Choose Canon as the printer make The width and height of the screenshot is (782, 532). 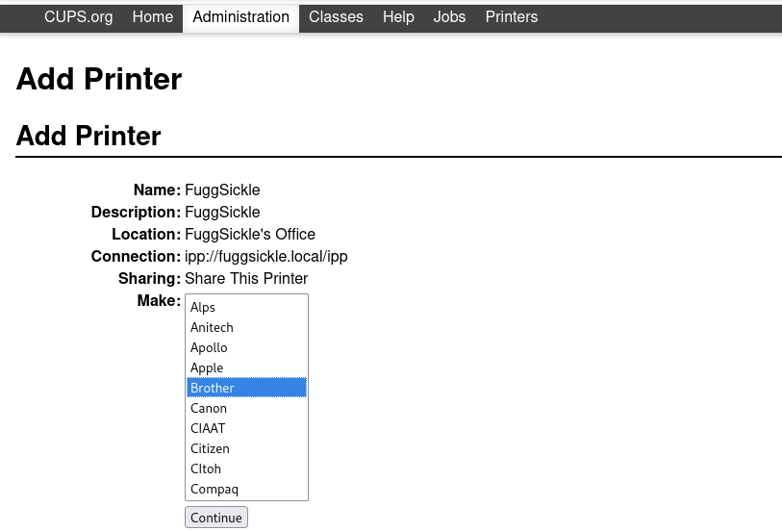pyautogui.click(x=209, y=408)
